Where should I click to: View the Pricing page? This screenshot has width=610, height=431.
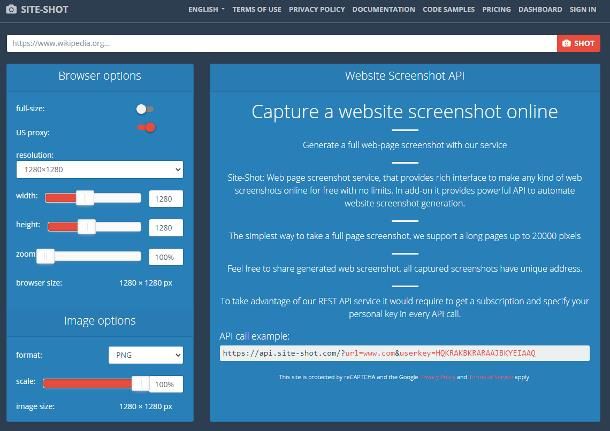tap(496, 9)
